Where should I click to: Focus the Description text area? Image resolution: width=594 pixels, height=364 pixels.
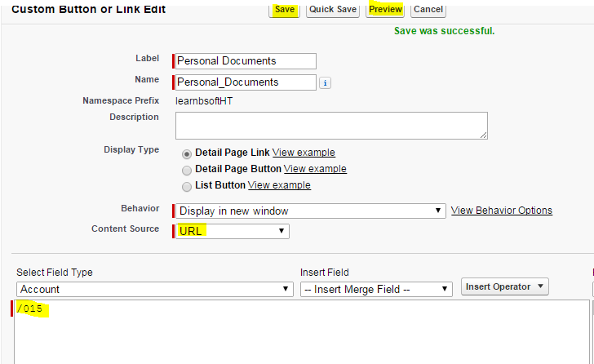331,126
